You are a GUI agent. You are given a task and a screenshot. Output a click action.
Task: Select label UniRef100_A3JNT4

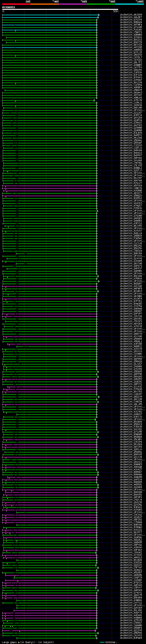131,299
